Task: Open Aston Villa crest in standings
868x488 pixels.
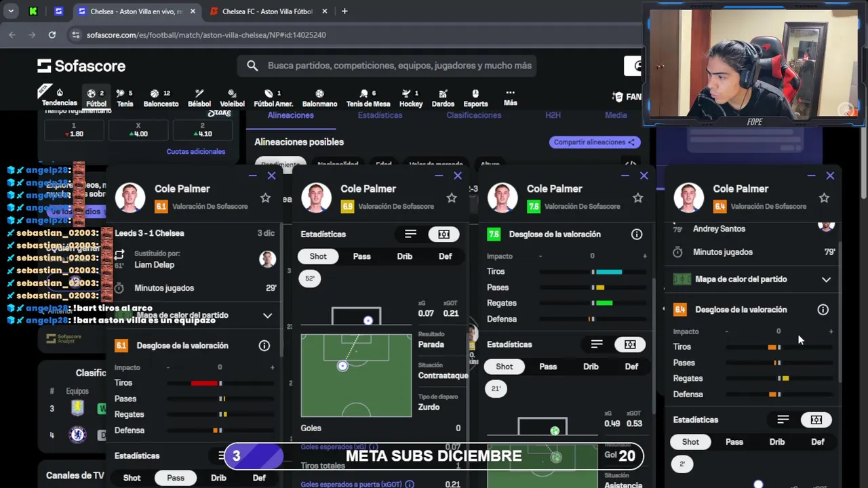Action: pyautogui.click(x=77, y=409)
